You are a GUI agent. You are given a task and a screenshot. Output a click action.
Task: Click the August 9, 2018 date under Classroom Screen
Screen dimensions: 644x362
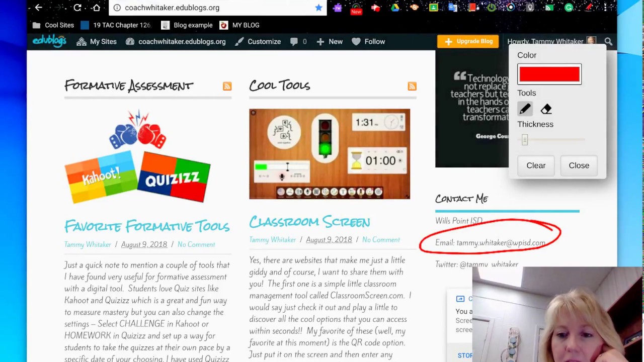click(x=329, y=240)
